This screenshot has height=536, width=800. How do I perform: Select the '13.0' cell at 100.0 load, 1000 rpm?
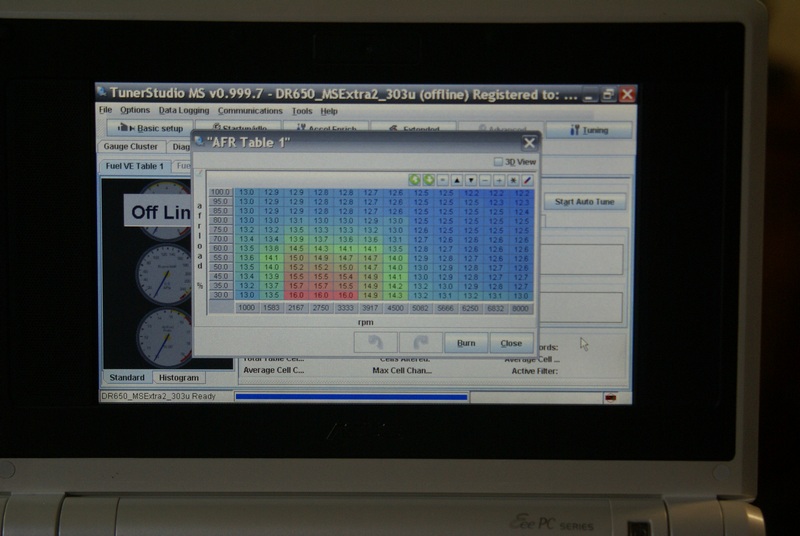click(246, 192)
